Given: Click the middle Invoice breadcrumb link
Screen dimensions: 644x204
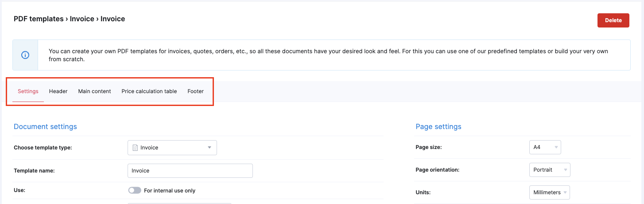Looking at the screenshot, I should click(82, 19).
